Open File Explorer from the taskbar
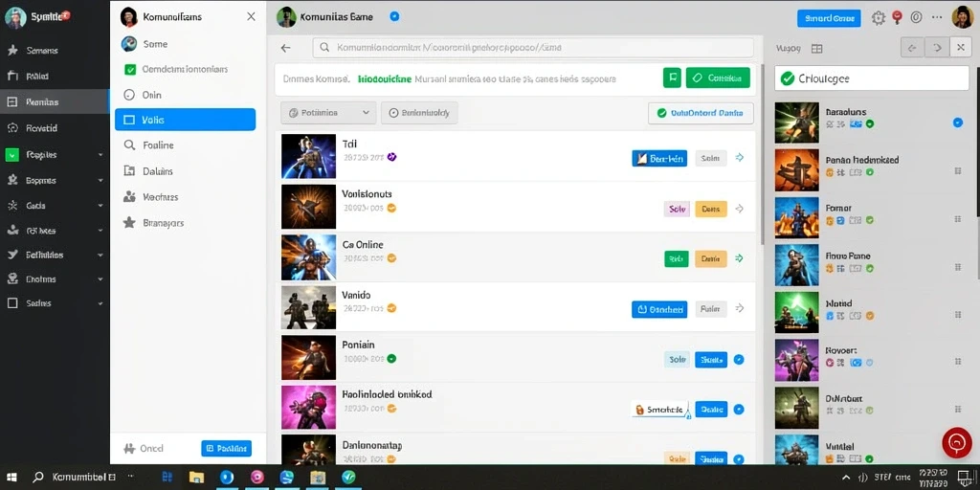The image size is (980, 490). [x=197, y=478]
